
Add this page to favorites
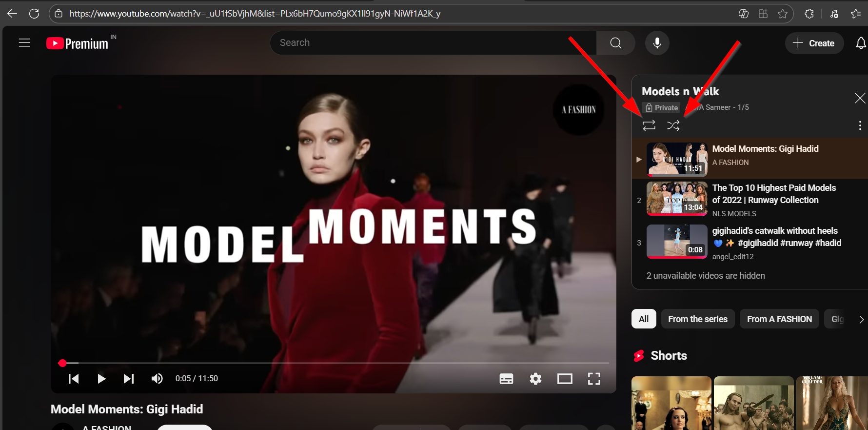[783, 14]
